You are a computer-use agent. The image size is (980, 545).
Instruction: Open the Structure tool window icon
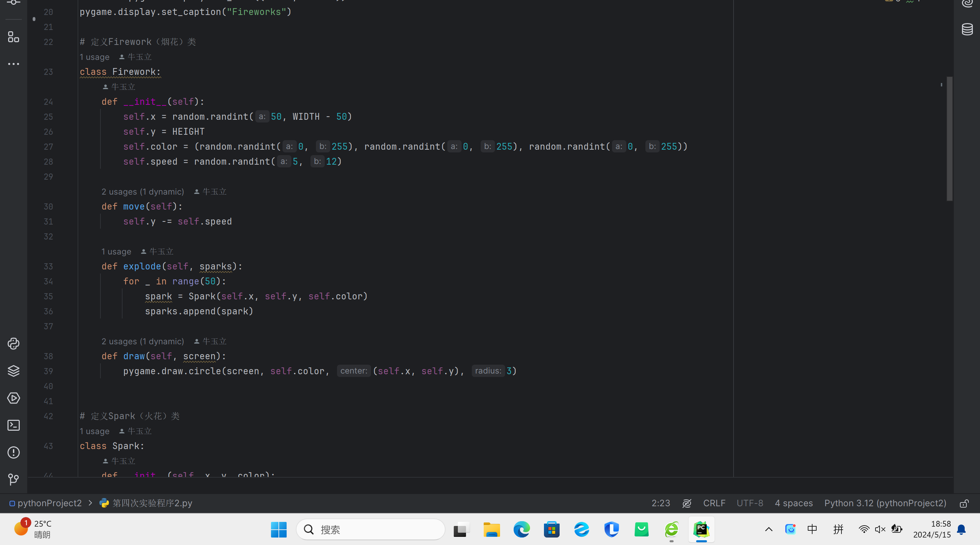tap(13, 37)
